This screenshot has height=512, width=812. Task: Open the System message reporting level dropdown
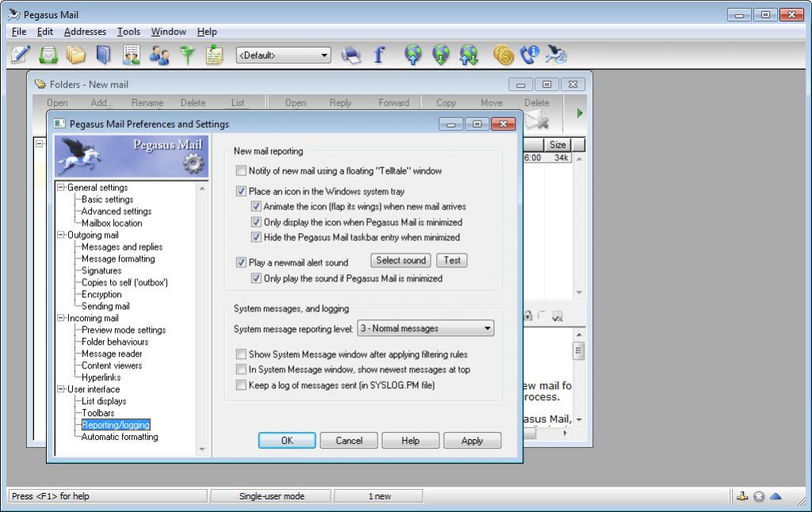426,328
